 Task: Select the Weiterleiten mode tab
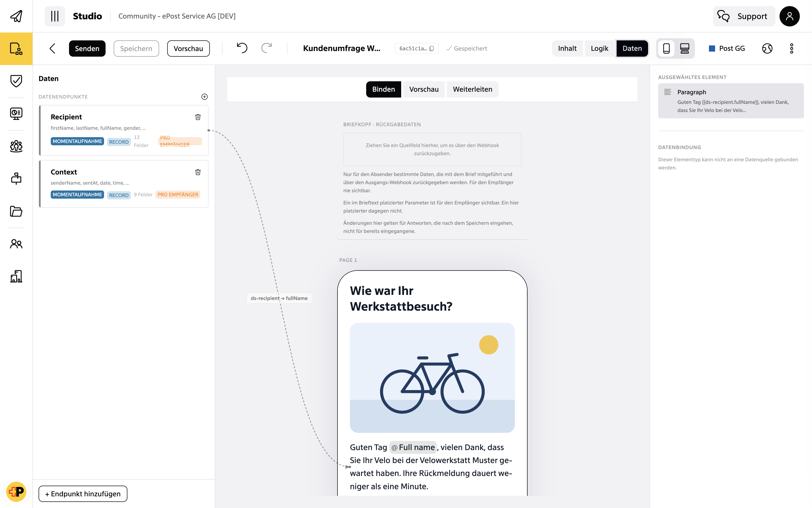472,89
